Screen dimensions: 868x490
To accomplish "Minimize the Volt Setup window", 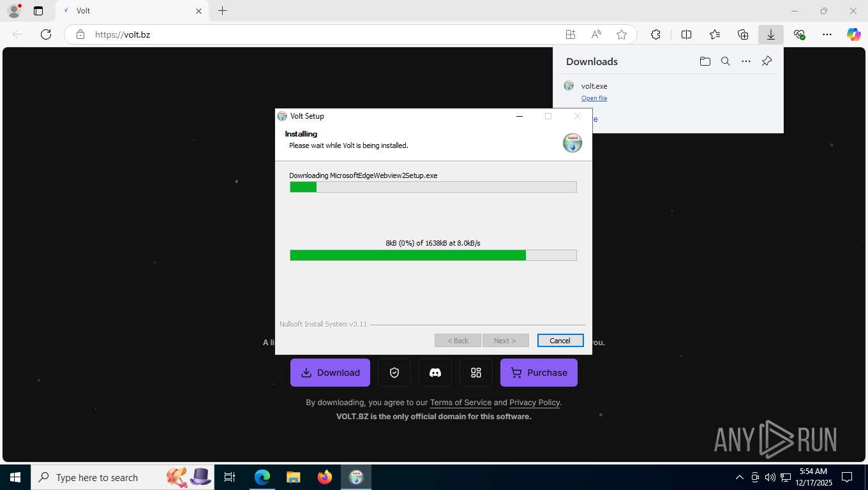I will coord(520,116).
